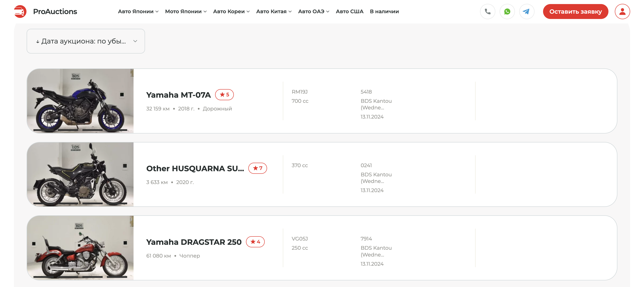Click the 250 cc engine value

click(x=299, y=248)
